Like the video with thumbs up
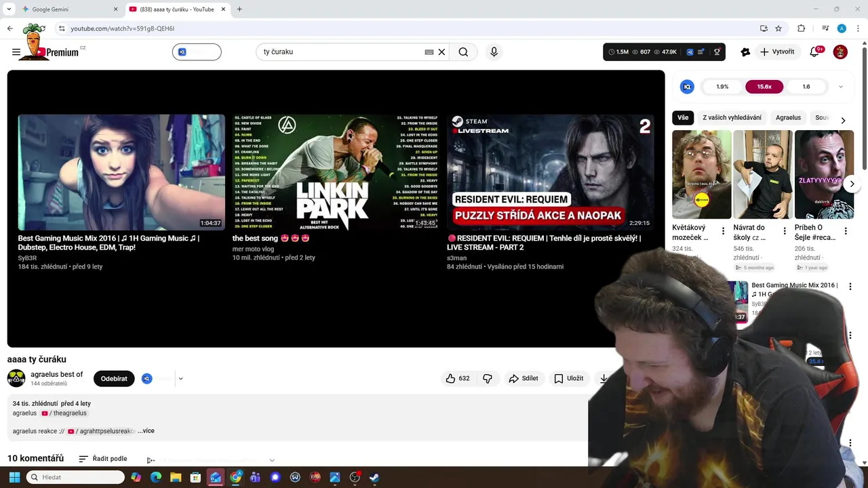The height and width of the screenshot is (488, 868). [x=457, y=378]
